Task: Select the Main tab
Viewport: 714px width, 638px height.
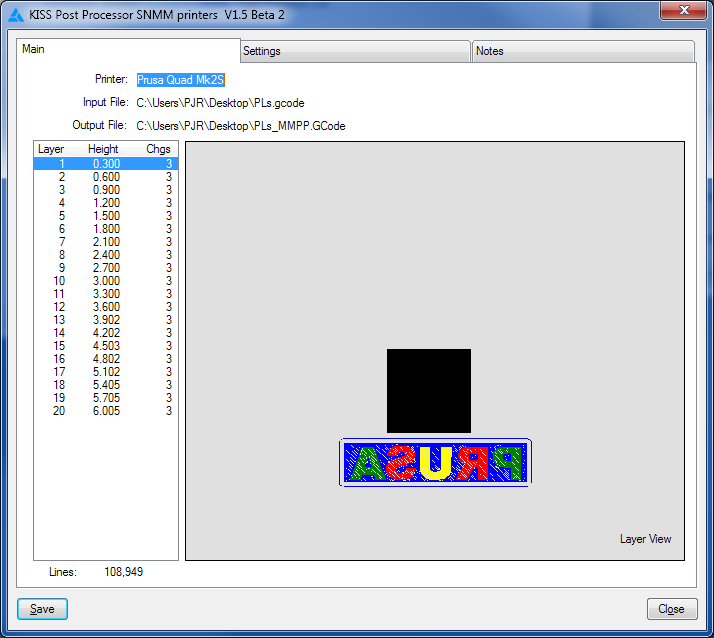Action: click(128, 50)
